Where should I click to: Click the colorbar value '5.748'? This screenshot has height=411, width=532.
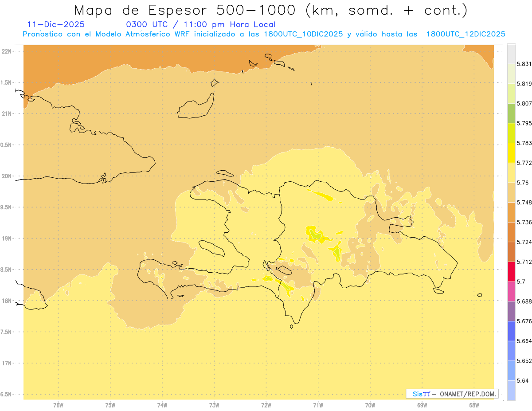524,202
